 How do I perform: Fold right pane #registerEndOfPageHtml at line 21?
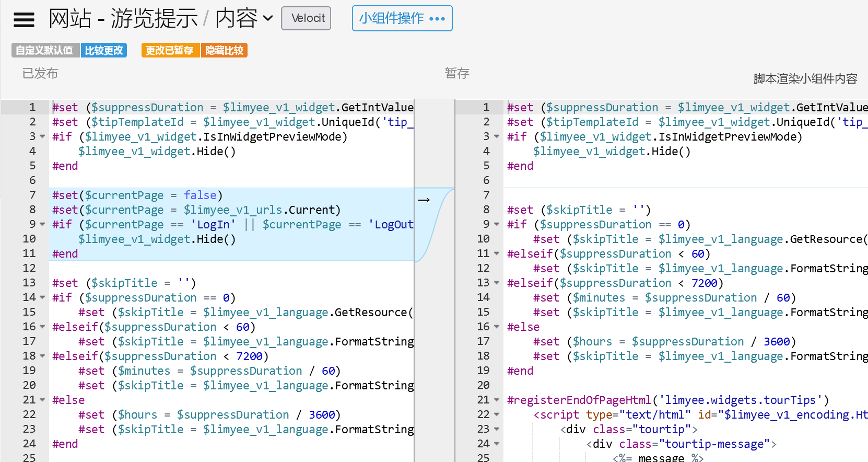point(497,400)
